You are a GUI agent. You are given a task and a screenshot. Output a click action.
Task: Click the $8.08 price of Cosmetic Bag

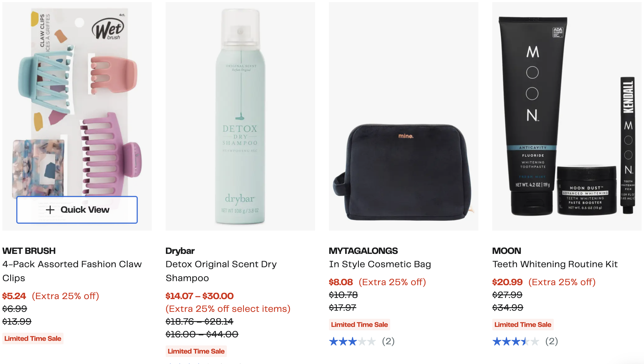tap(341, 282)
